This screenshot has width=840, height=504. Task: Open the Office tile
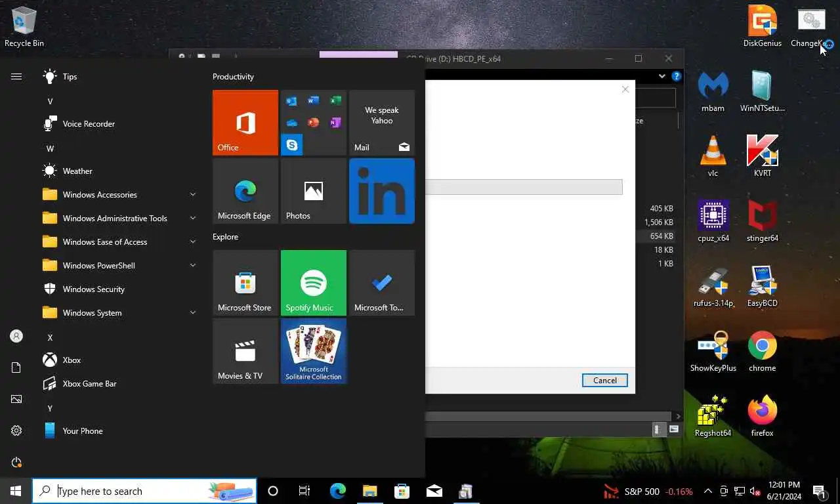tap(245, 123)
